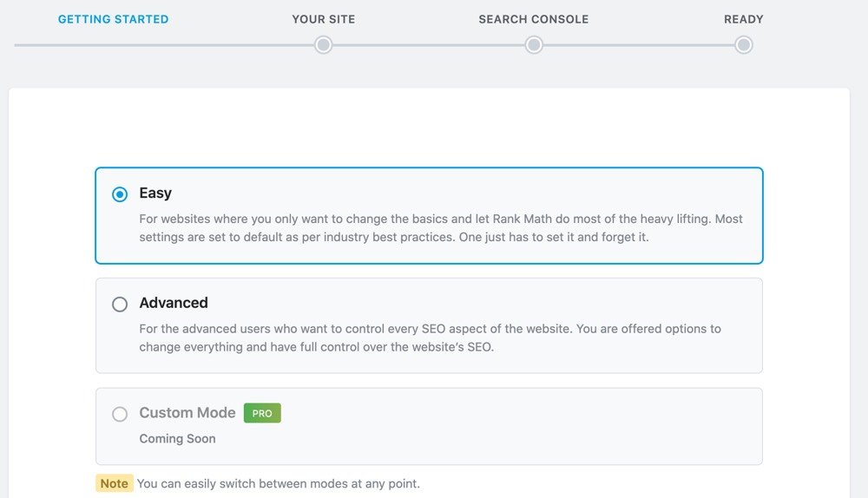
Task: Click the Your Site progress step dot
Action: tap(323, 45)
